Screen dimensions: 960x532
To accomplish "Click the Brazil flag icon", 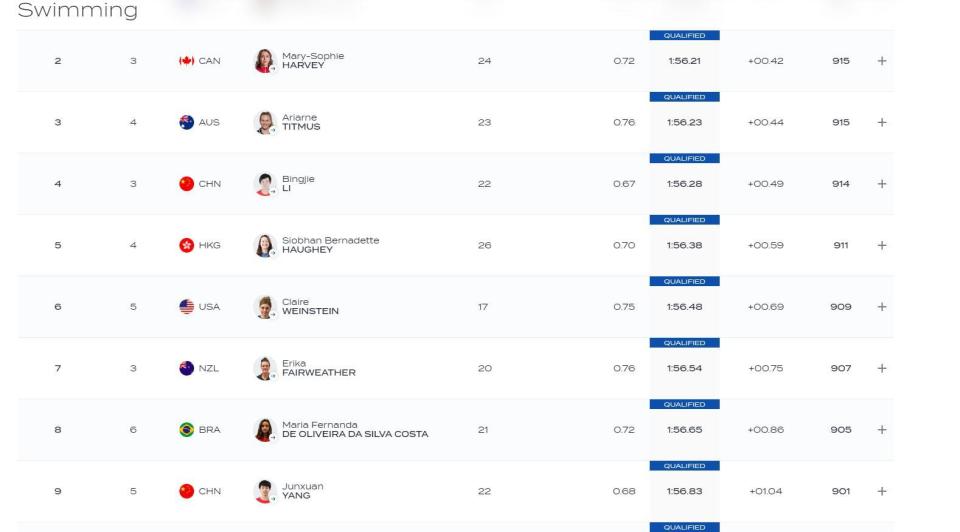I will click(187, 430).
